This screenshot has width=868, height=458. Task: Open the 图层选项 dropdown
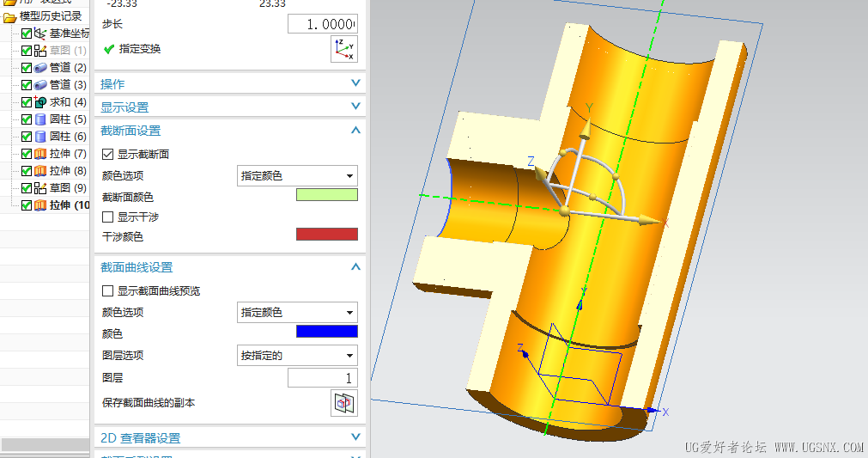[297, 356]
